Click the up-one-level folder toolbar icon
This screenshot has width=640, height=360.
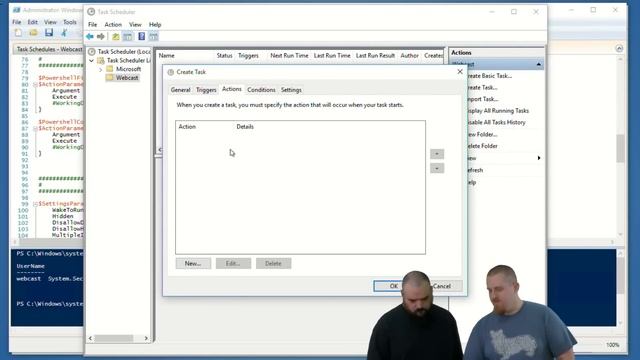click(x=116, y=37)
